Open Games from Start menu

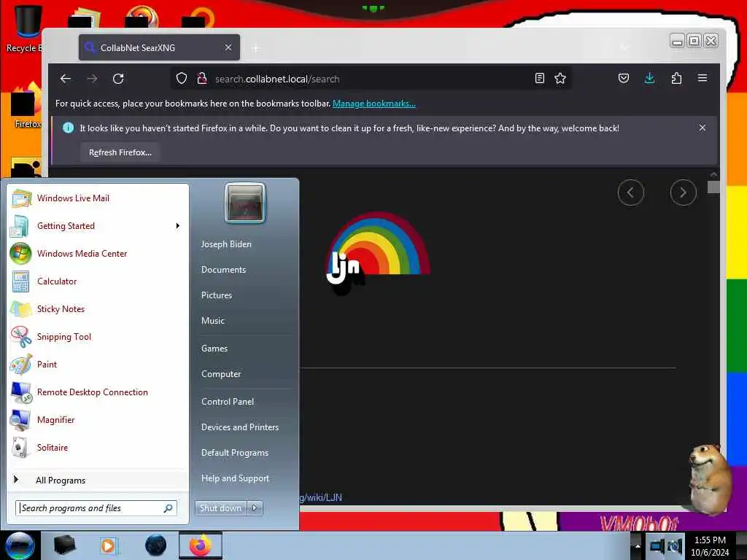(x=214, y=349)
